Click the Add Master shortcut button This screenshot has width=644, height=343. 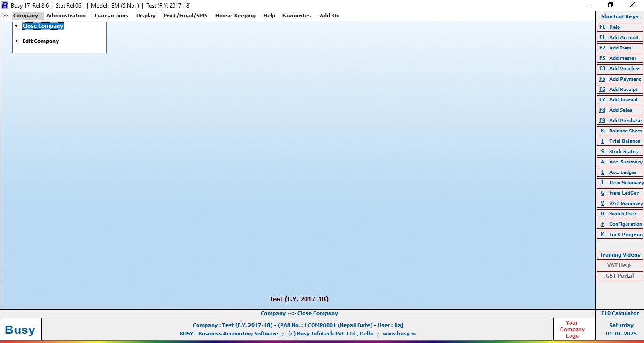point(619,58)
